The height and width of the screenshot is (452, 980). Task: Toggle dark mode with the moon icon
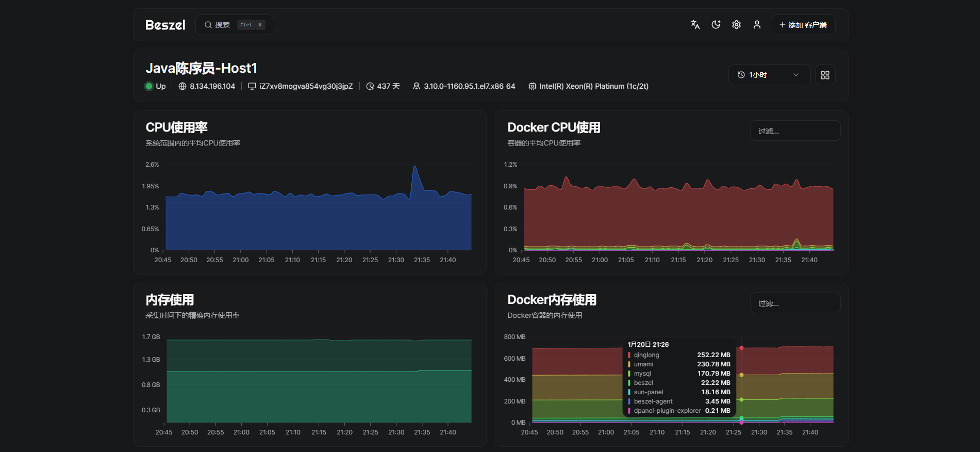click(716, 25)
